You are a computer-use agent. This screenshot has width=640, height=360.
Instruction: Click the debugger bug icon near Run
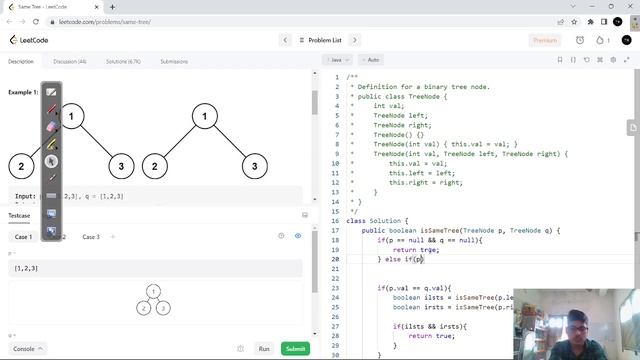240,349
